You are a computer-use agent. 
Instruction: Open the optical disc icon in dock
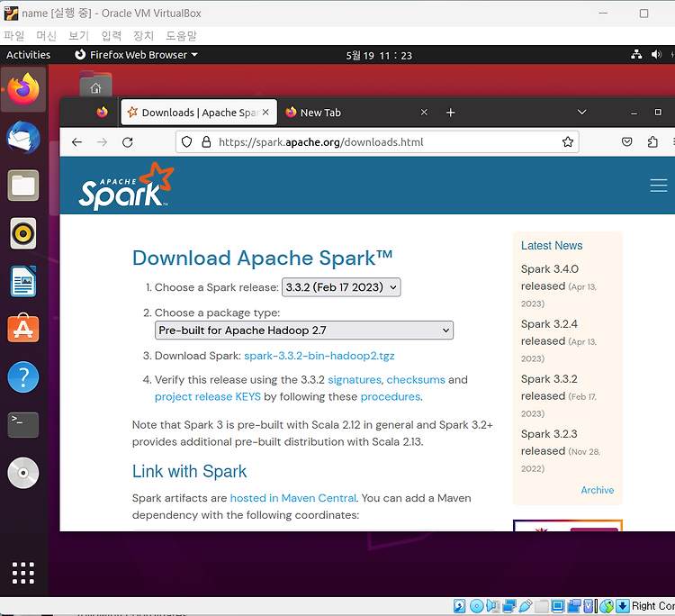point(23,473)
